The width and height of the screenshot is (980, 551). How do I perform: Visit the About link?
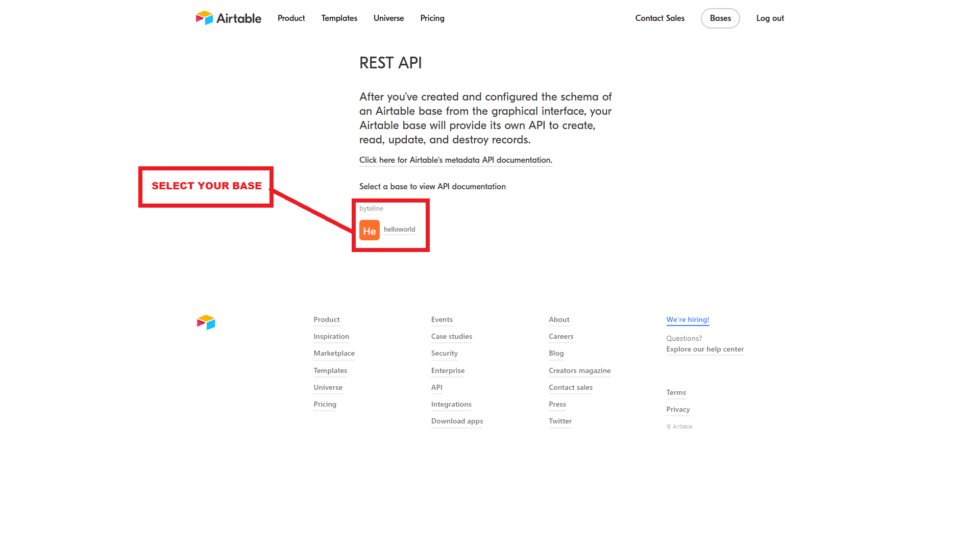(x=559, y=320)
